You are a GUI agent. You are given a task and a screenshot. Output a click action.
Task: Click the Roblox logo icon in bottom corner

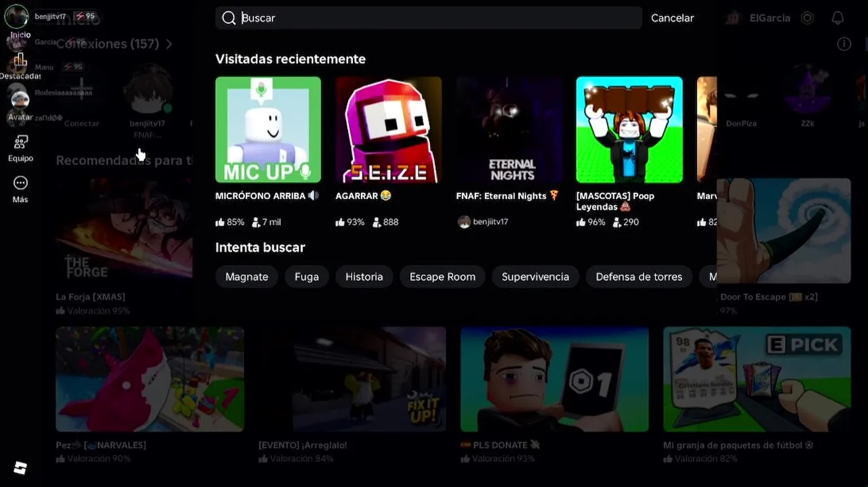[x=20, y=468]
